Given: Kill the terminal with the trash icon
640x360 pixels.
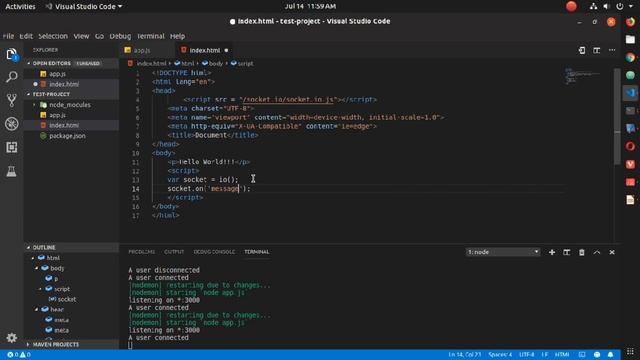Looking at the screenshot, I should 582,252.
